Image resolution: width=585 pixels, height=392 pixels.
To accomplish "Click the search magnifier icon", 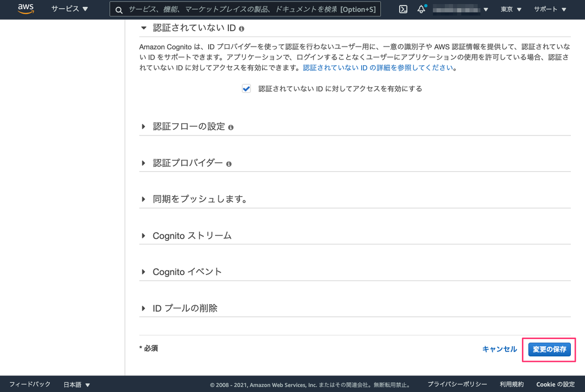I will [119, 9].
